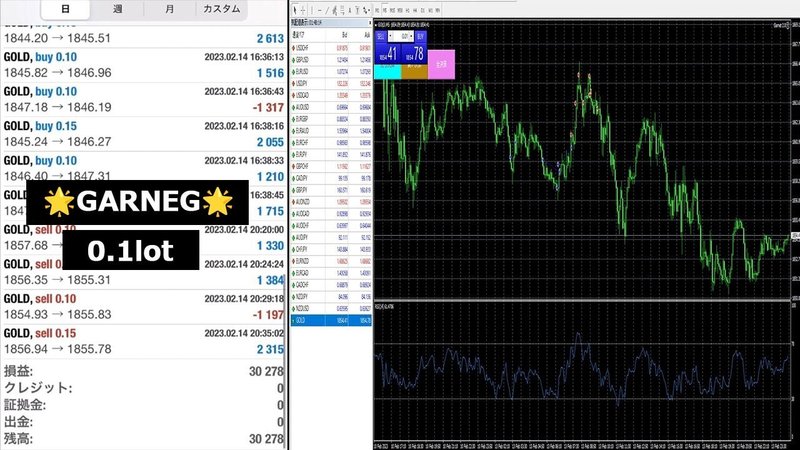
Task: Open GOLD sell 0.15 trade at 20:35:02
Action: pos(143,341)
